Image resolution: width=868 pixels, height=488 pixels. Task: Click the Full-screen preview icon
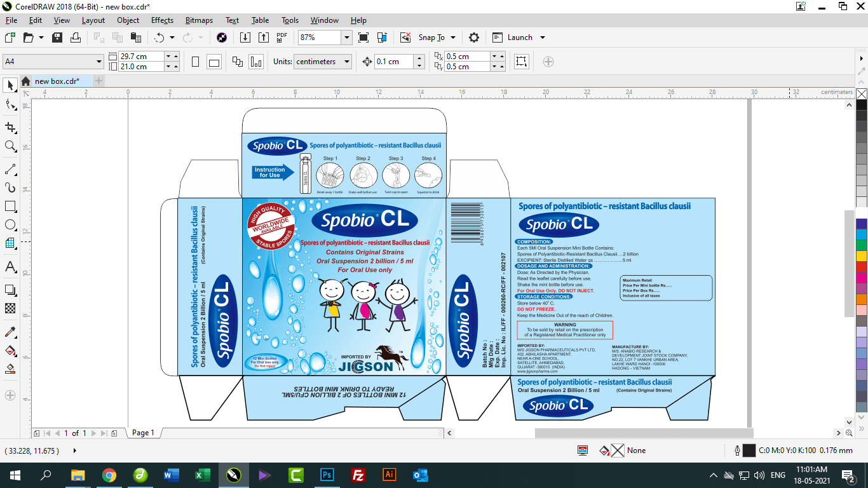363,37
